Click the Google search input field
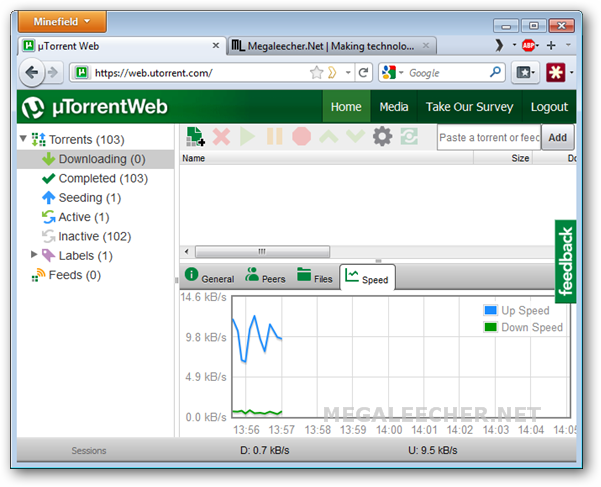 [447, 73]
